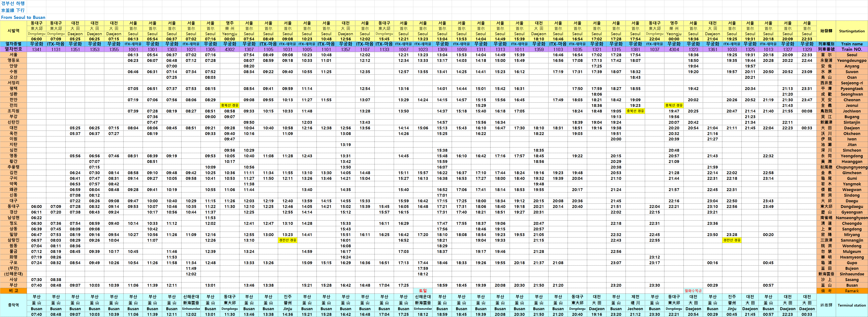Select the 'Jecheon' terminal station cell
This screenshot has height=317, width=868.
pyautogui.click(x=635, y=309)
